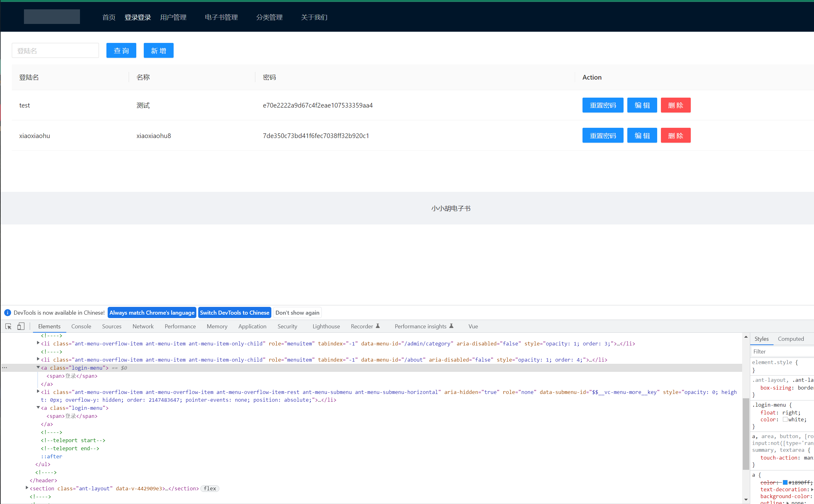This screenshot has height=504, width=814.
Task: Click the flex badge on section element
Action: pyautogui.click(x=210, y=488)
